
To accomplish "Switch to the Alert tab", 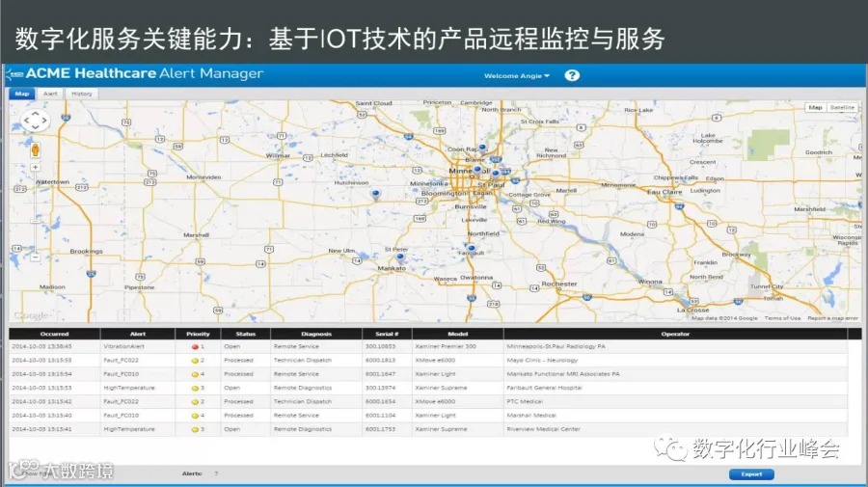I will 50,94.
